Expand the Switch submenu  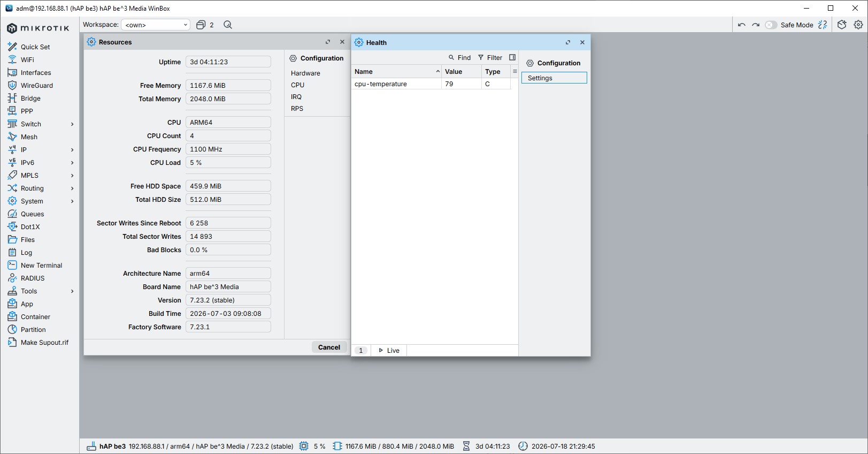(72, 124)
